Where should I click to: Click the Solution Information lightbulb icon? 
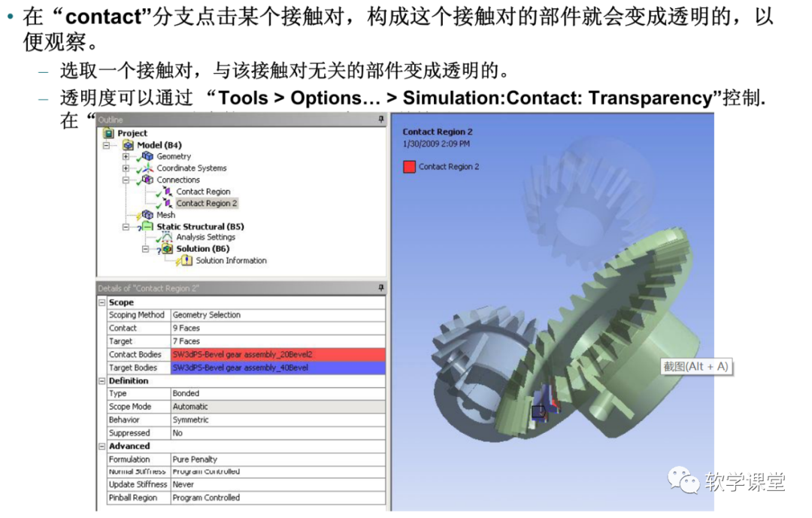pyautogui.click(x=186, y=261)
